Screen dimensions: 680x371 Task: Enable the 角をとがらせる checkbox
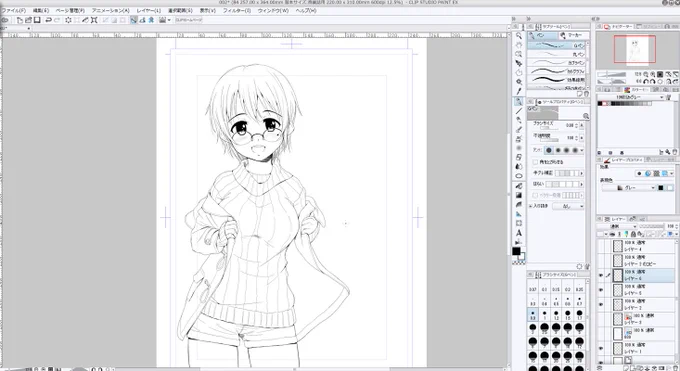point(535,162)
